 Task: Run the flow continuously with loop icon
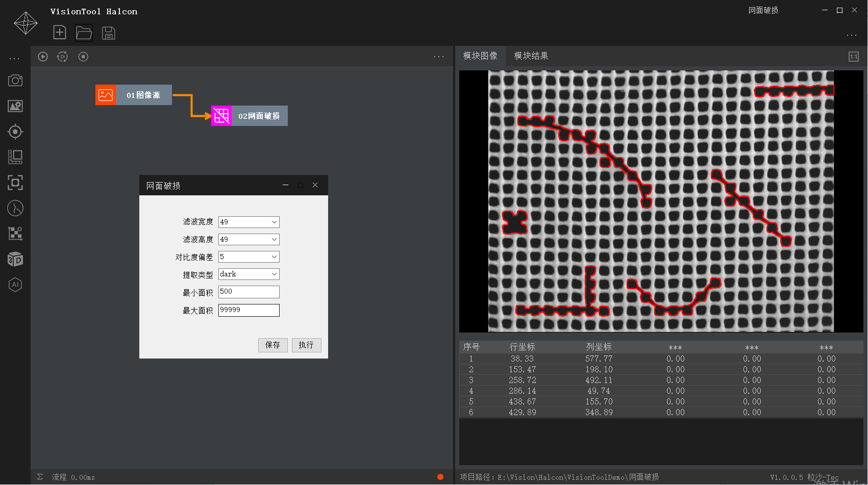(62, 57)
